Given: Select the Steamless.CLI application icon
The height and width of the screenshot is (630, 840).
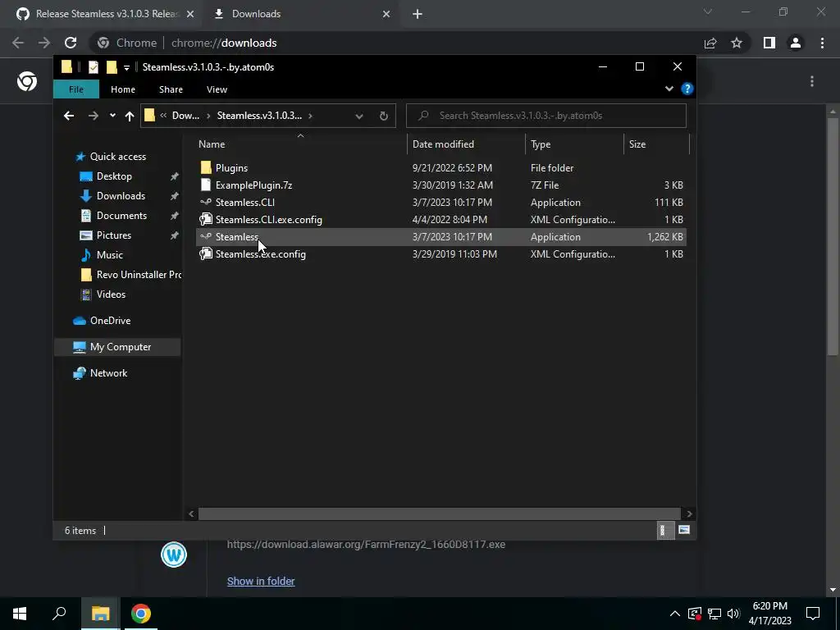Looking at the screenshot, I should 206,203.
